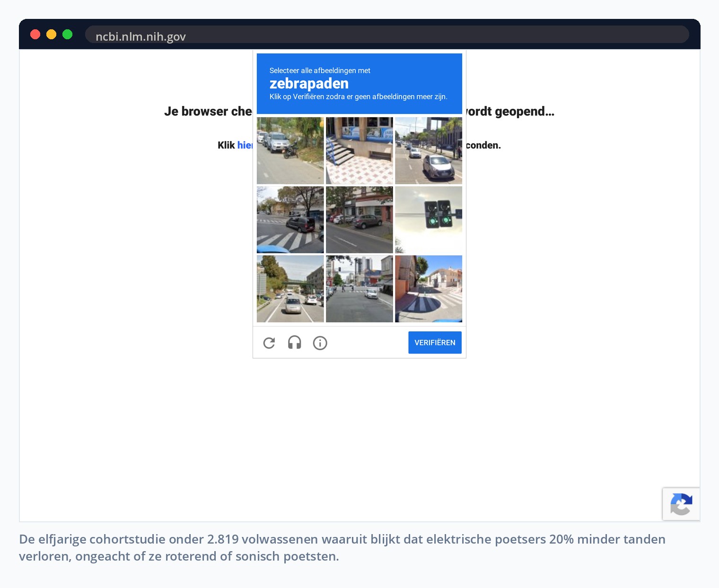This screenshot has height=588, width=719.
Task: Click the 'Selecteer alle afbeeldingen met' text
Action: [320, 70]
